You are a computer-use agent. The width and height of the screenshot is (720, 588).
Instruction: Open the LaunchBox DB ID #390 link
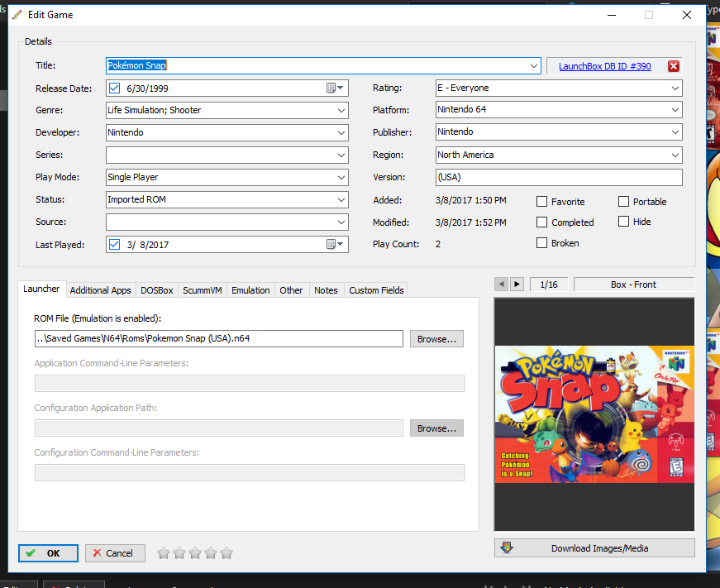(605, 66)
